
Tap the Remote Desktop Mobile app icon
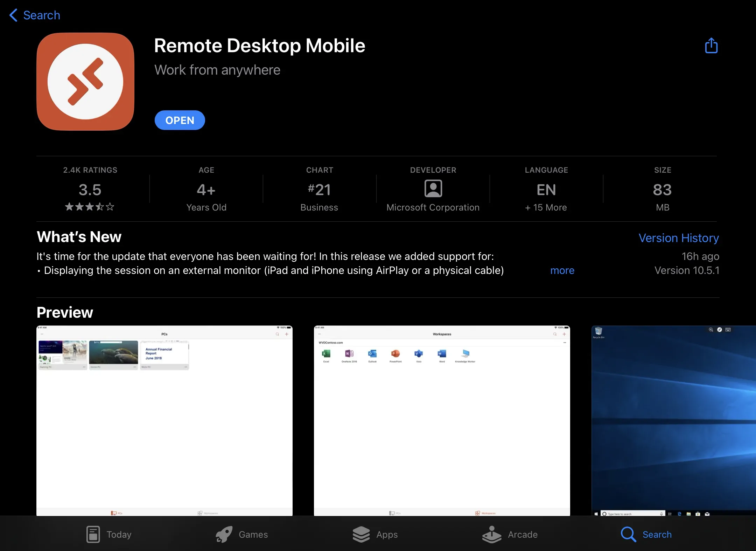coord(85,82)
